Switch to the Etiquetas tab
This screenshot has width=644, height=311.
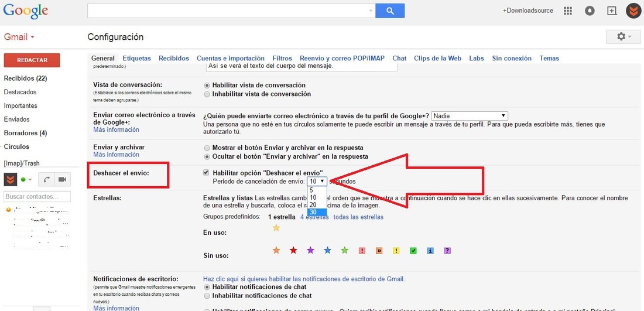coord(137,59)
